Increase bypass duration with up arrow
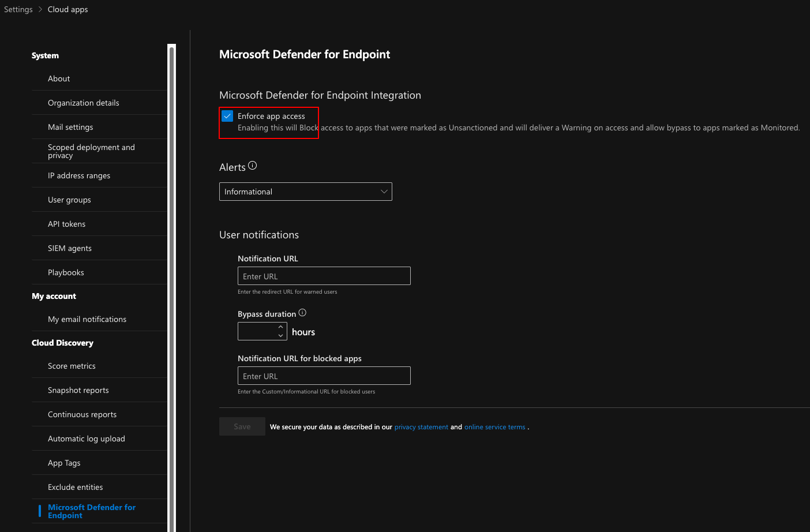The image size is (810, 532). pyautogui.click(x=281, y=327)
